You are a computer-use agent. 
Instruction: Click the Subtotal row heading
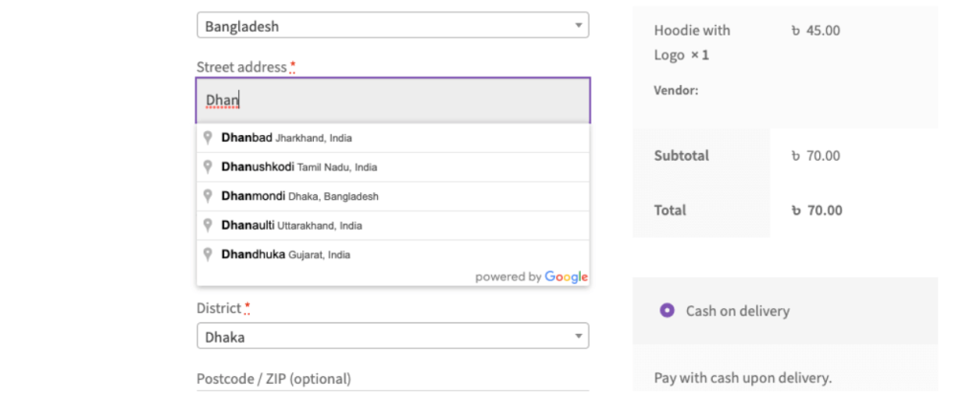pos(681,156)
